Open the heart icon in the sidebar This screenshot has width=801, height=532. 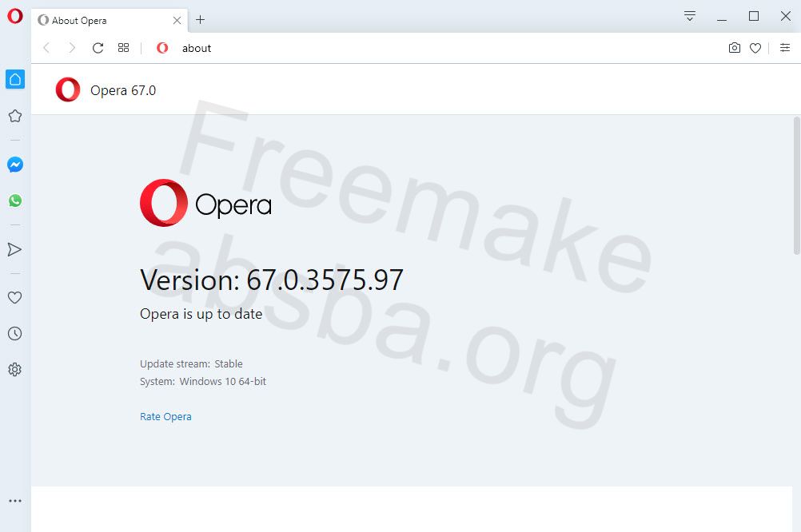point(15,297)
